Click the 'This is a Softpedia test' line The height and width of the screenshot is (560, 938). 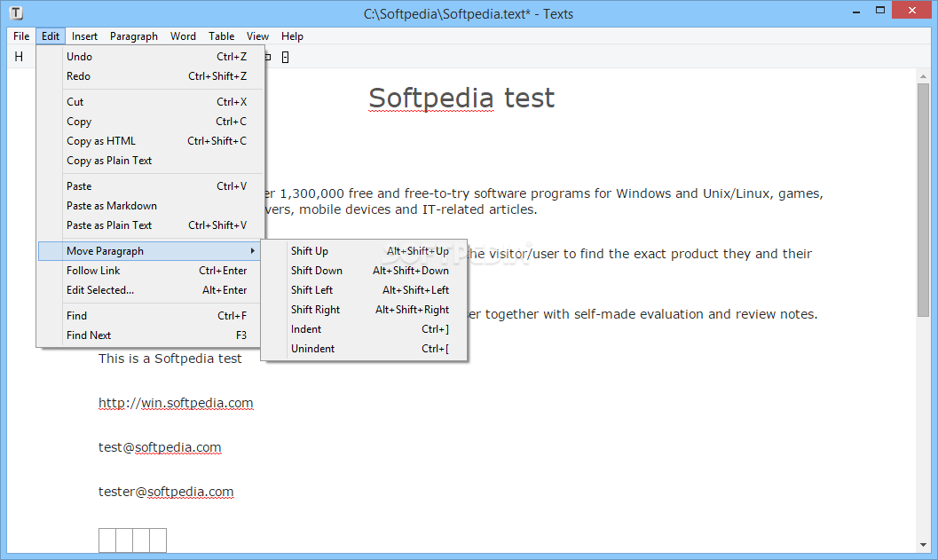coord(169,359)
